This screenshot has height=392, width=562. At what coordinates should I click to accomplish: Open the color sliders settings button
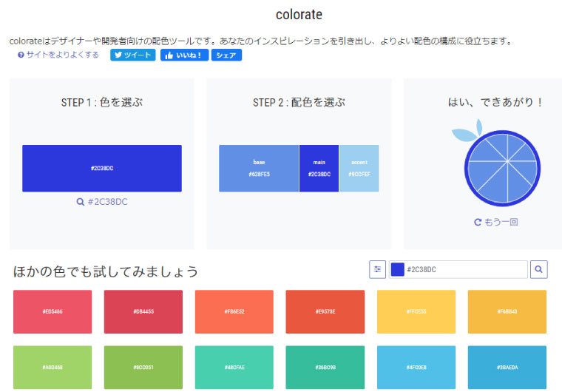[x=377, y=269]
